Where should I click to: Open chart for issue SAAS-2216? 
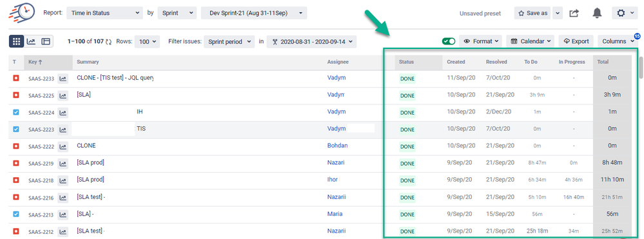[x=63, y=198]
